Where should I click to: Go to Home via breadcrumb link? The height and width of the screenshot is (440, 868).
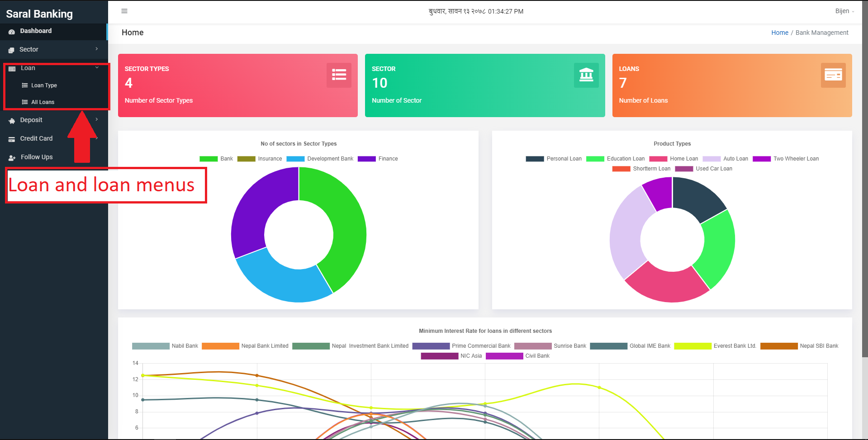pyautogui.click(x=780, y=33)
